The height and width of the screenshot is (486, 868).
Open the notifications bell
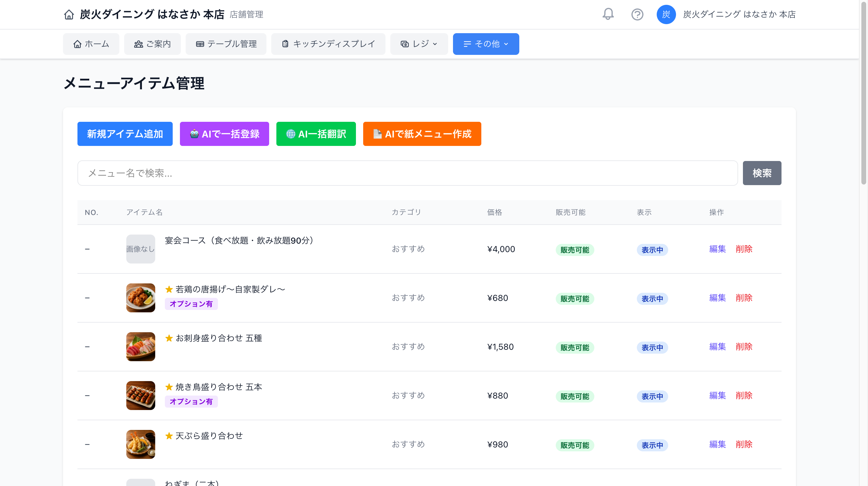click(x=608, y=14)
